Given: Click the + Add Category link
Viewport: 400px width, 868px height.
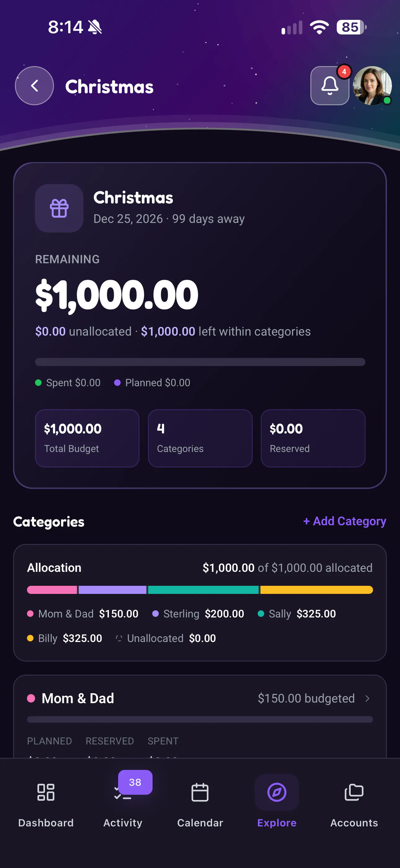Looking at the screenshot, I should [344, 521].
